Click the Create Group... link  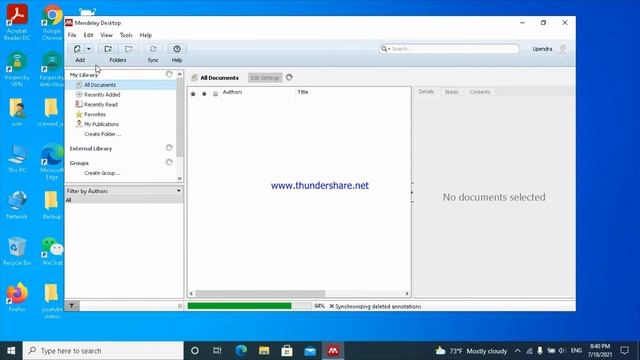pyautogui.click(x=102, y=173)
